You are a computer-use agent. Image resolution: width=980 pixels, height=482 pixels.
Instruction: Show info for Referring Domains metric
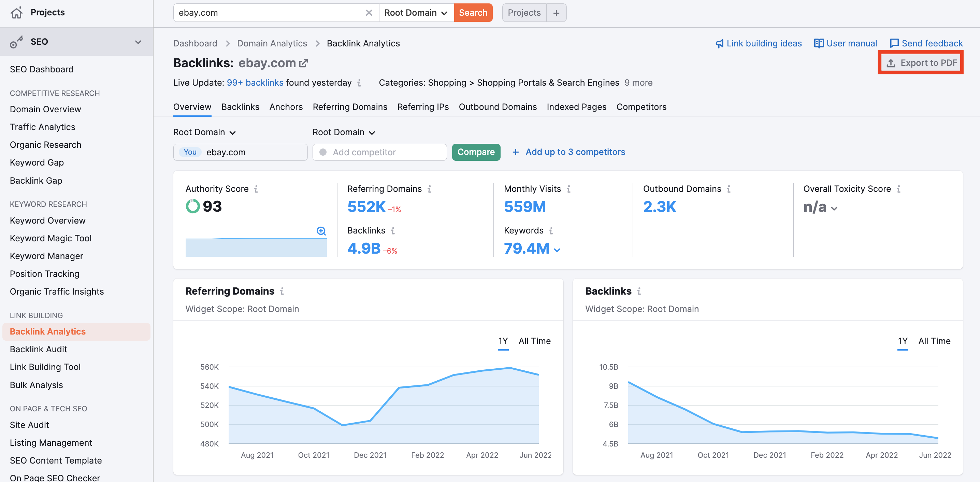tap(429, 189)
